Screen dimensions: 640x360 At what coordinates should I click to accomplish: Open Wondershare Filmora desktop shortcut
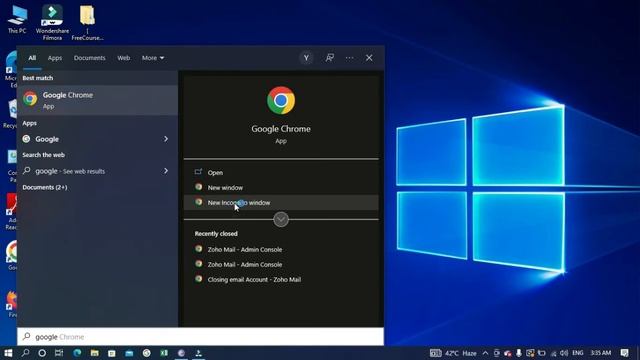(x=52, y=23)
